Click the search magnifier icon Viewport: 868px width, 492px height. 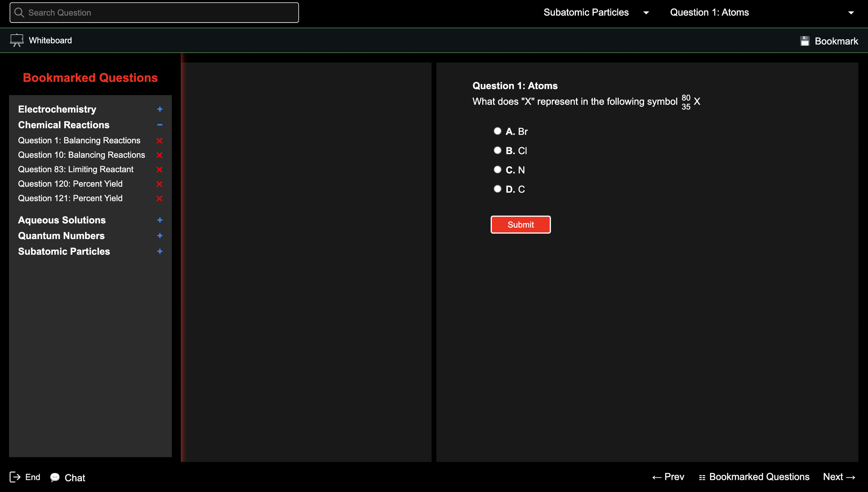[19, 13]
